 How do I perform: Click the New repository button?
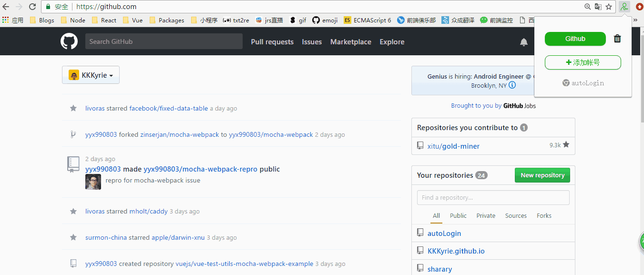542,175
